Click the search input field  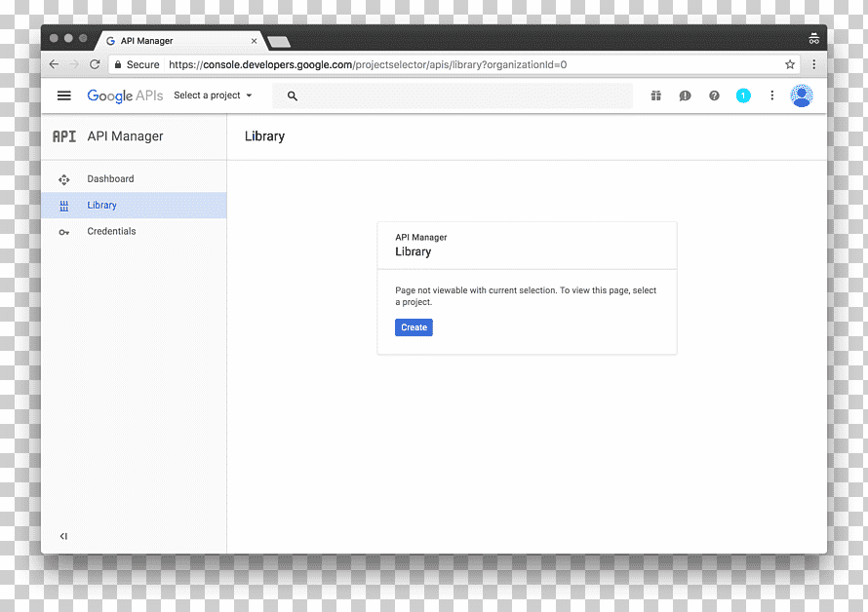453,96
